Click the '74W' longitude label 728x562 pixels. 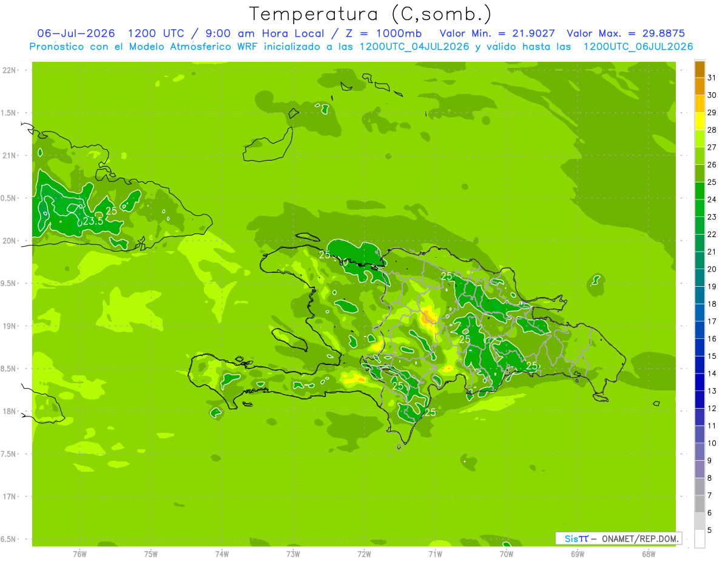(x=222, y=555)
